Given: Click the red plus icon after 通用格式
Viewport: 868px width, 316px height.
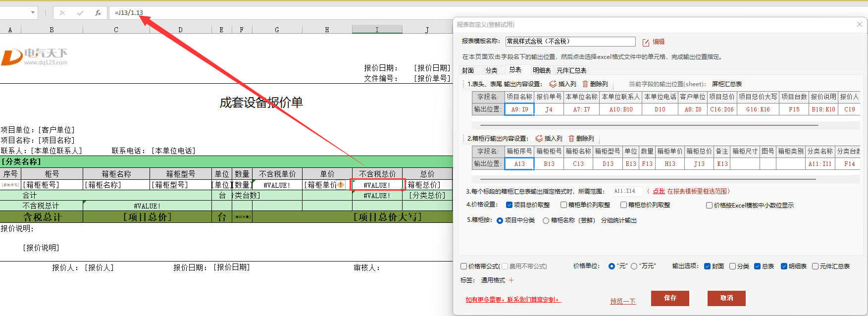Looking at the screenshot, I should click(x=511, y=280).
